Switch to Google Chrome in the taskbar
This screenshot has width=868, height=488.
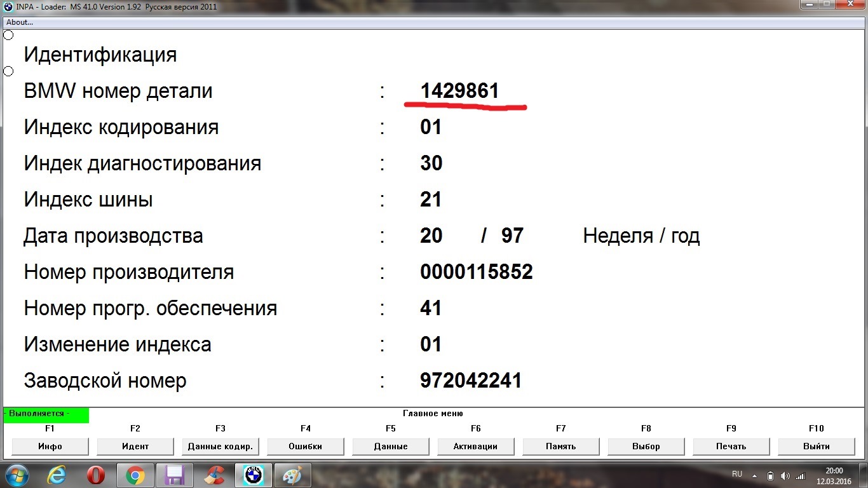tap(135, 475)
